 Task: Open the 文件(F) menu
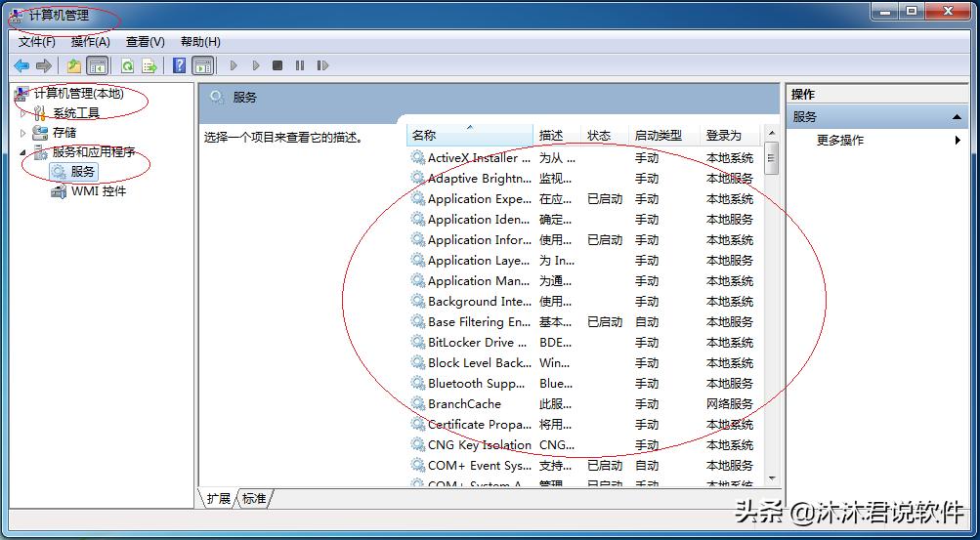pyautogui.click(x=37, y=42)
